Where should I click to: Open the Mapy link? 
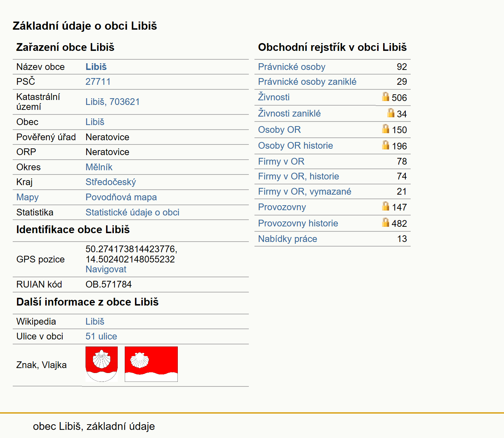tap(28, 197)
